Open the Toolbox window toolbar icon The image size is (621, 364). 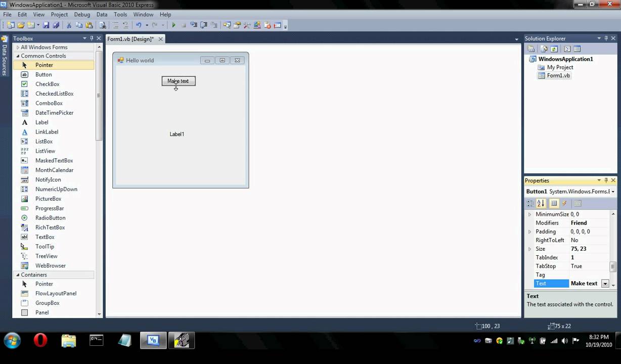click(247, 25)
